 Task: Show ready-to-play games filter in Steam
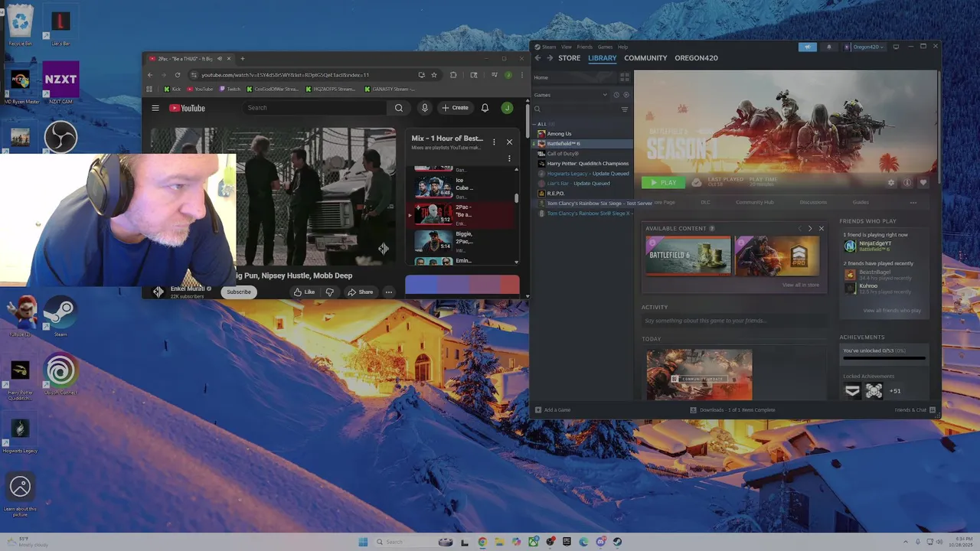click(626, 95)
